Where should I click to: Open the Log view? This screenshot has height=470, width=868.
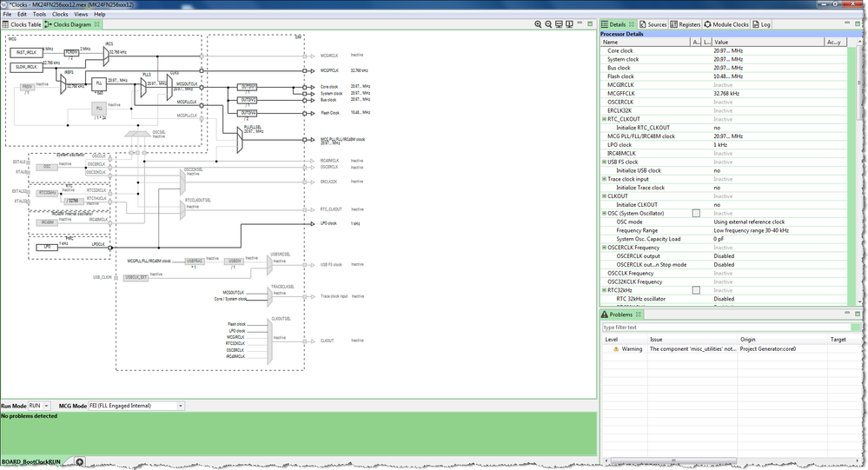coord(761,24)
